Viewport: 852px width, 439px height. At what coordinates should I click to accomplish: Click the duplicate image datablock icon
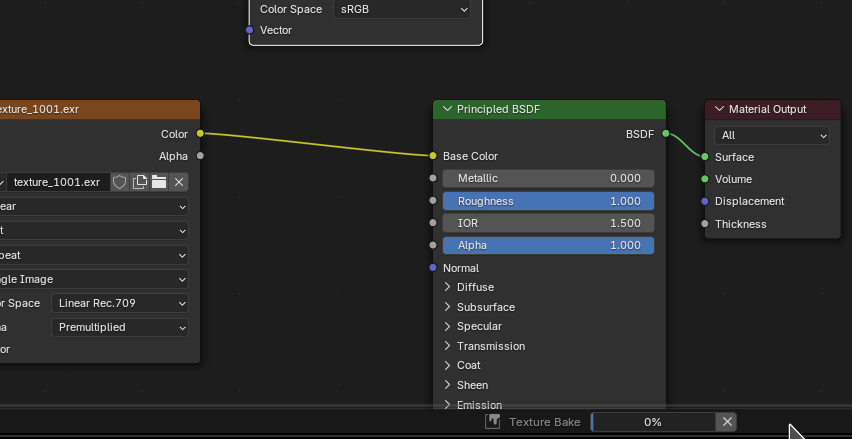(x=140, y=182)
